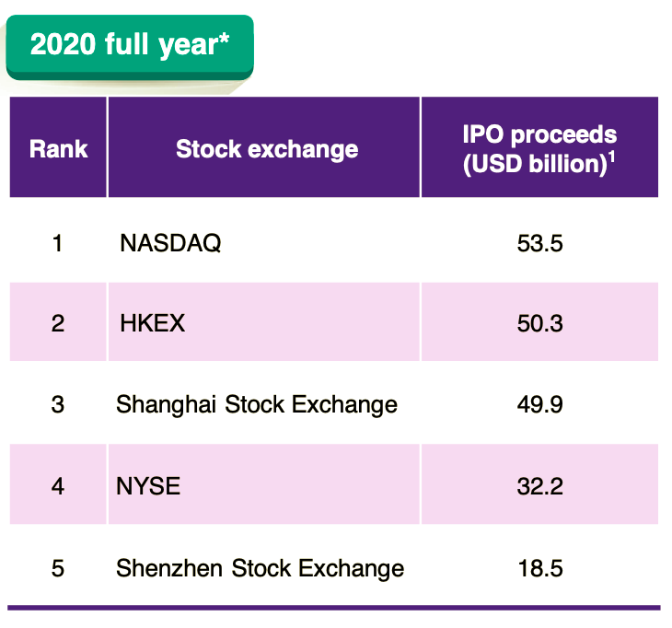The width and height of the screenshot is (672, 628).
Task: Select the HKEX row name
Action: [x=153, y=323]
